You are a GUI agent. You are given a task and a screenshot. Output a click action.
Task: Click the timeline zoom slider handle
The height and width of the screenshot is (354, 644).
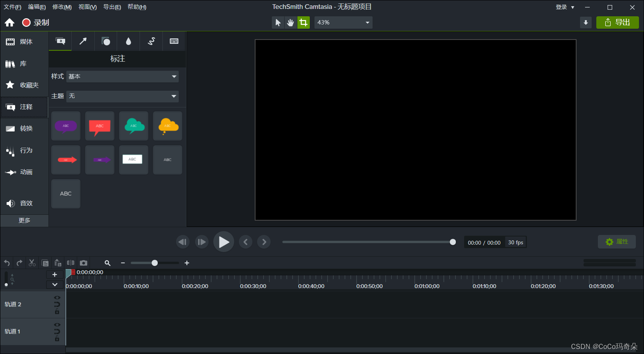[x=155, y=263]
